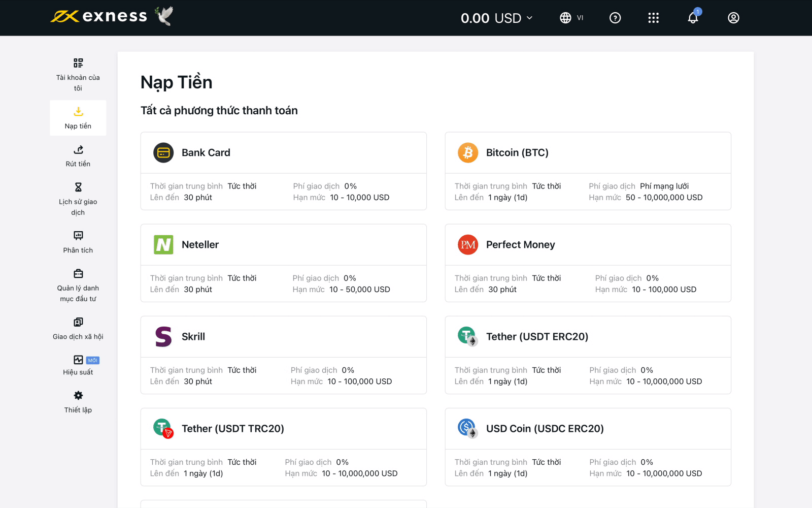Open Giao dịch xã hội sidebar item
Screen dimensions: 812x508
click(78, 329)
